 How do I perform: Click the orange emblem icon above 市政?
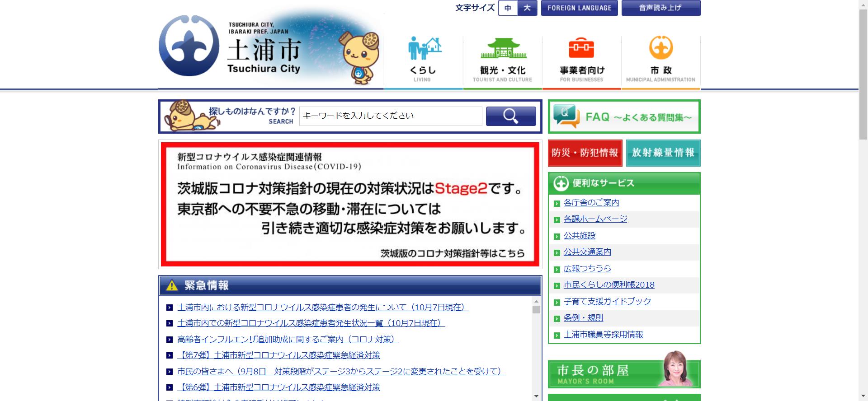point(661,47)
